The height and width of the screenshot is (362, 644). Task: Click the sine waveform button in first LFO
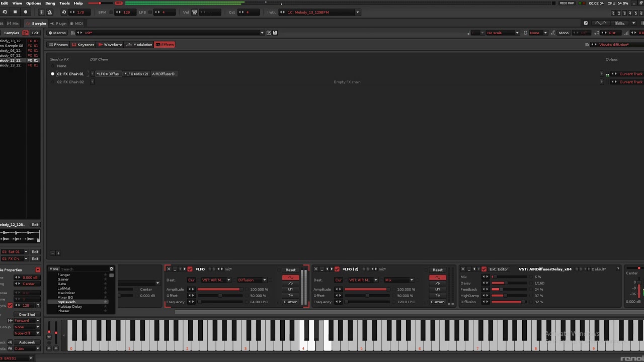290,278
